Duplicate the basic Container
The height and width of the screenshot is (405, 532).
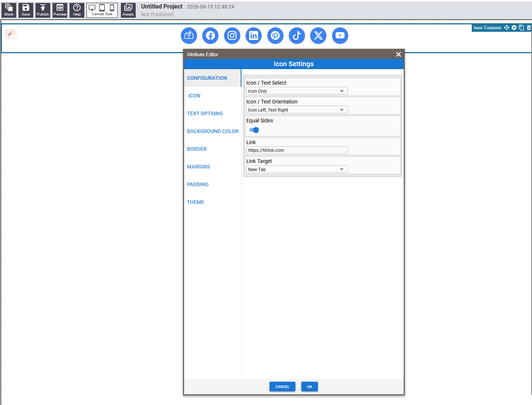point(521,28)
